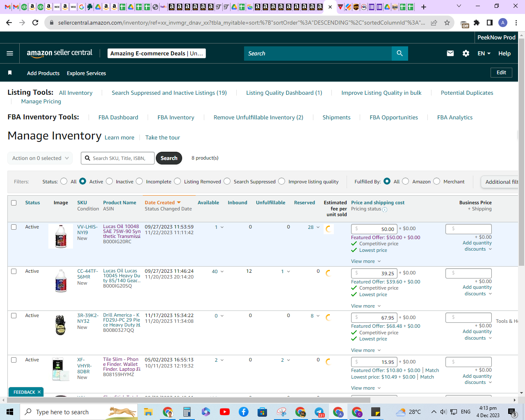
Task: Click the bookmark flag icon beside Add Products
Action: pyautogui.click(x=10, y=73)
